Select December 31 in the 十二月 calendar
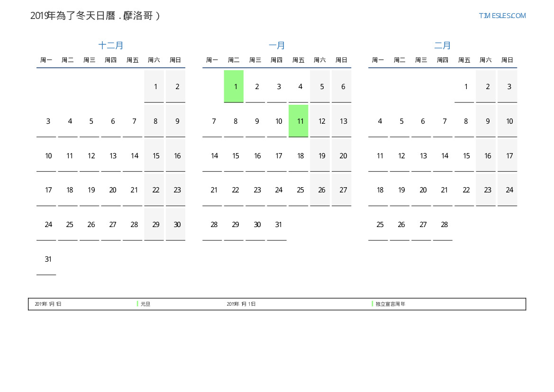554x392 pixels. coord(48,259)
